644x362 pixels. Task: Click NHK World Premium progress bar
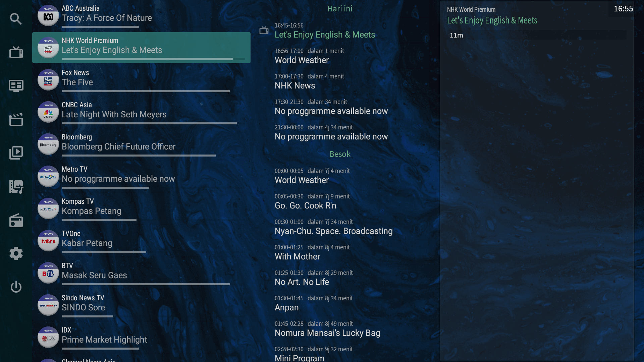point(153,59)
